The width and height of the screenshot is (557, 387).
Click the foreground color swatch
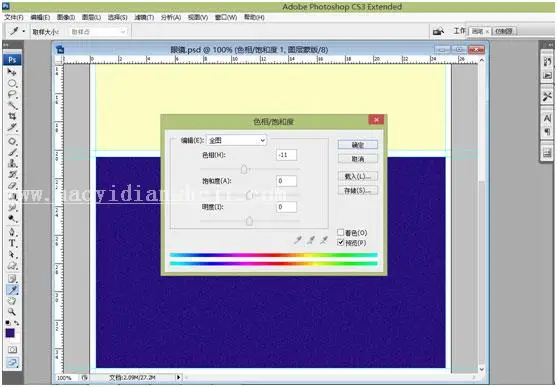pos(10,333)
